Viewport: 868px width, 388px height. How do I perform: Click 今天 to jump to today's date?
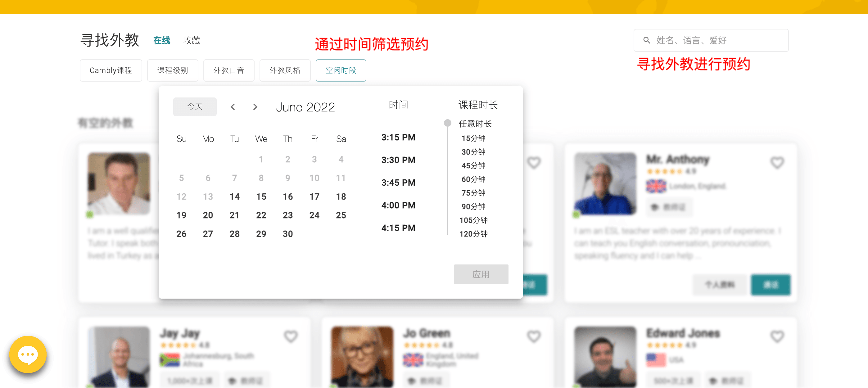tap(195, 106)
